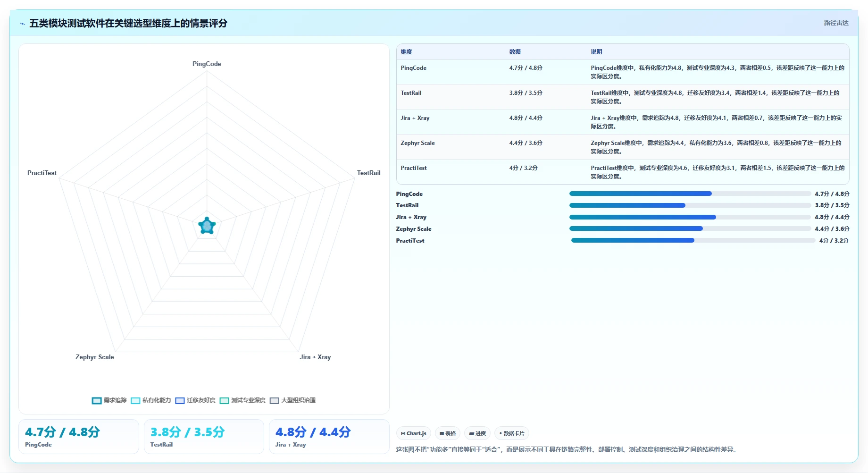Select the Chart.js tag chip
The image size is (868, 473).
(413, 433)
